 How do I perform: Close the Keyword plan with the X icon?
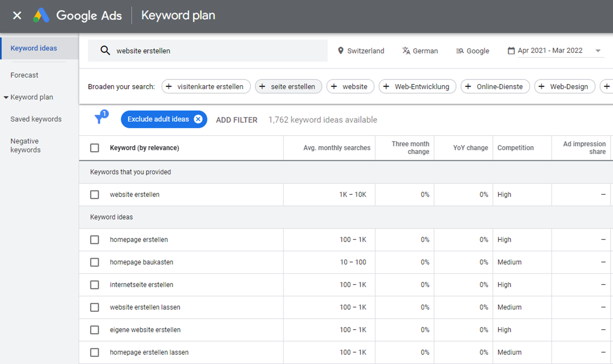click(x=17, y=15)
